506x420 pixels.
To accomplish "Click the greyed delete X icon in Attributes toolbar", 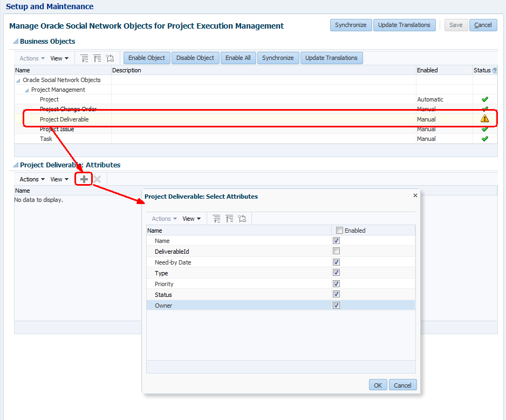I will pos(97,179).
